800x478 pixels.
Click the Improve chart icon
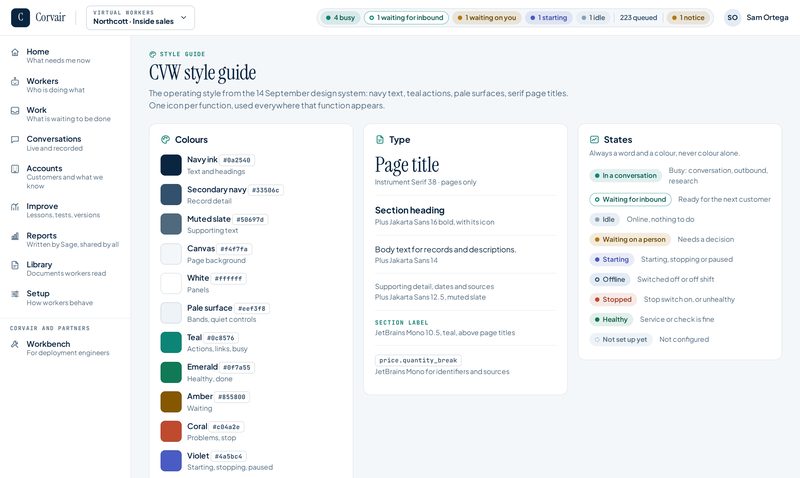click(15, 207)
